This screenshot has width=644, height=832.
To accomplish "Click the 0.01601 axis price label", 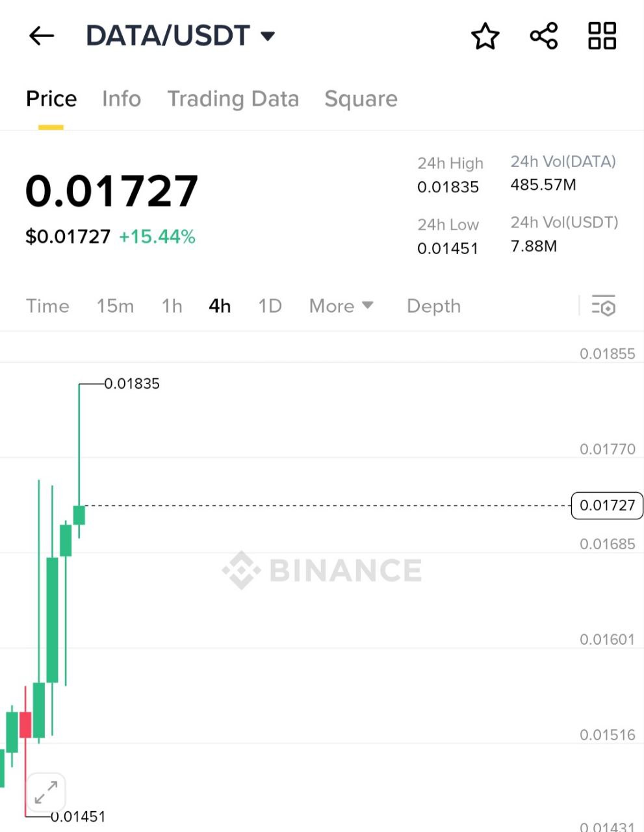I will click(607, 639).
